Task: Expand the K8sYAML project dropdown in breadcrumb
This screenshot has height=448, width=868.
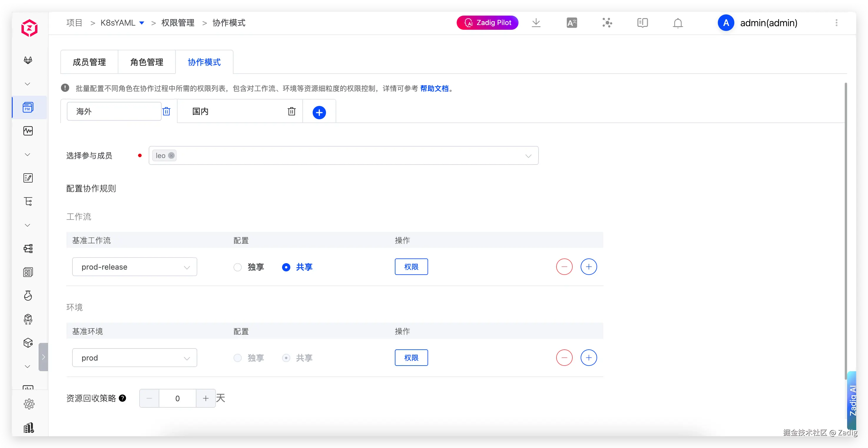Action: tap(142, 23)
